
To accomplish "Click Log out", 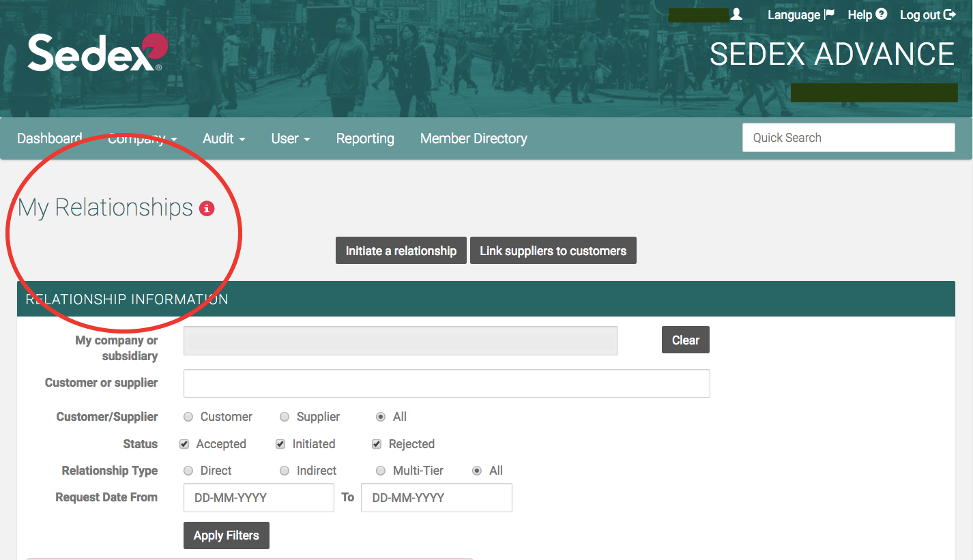I will 927,15.
